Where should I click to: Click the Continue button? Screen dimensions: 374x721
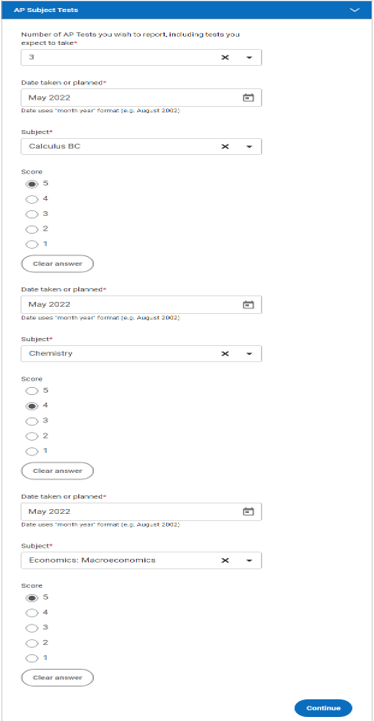point(323,708)
